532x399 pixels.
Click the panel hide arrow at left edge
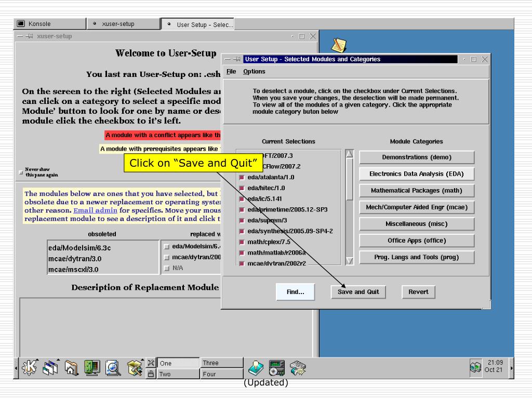[x=16, y=368]
